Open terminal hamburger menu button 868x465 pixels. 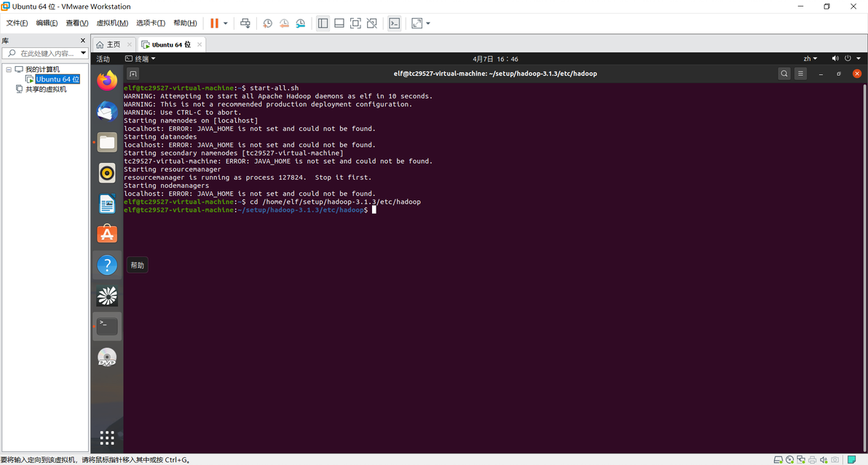pyautogui.click(x=800, y=73)
